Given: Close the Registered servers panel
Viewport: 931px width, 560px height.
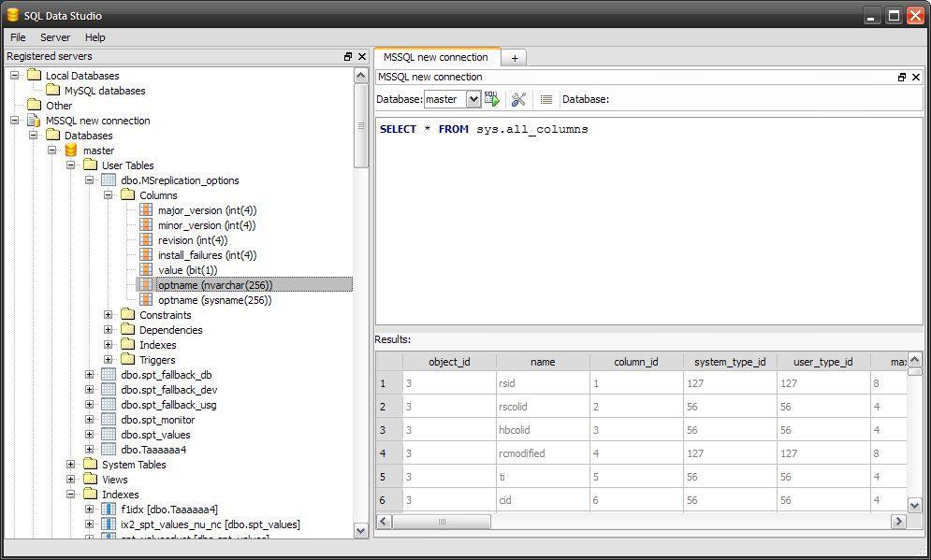Looking at the screenshot, I should coord(362,57).
